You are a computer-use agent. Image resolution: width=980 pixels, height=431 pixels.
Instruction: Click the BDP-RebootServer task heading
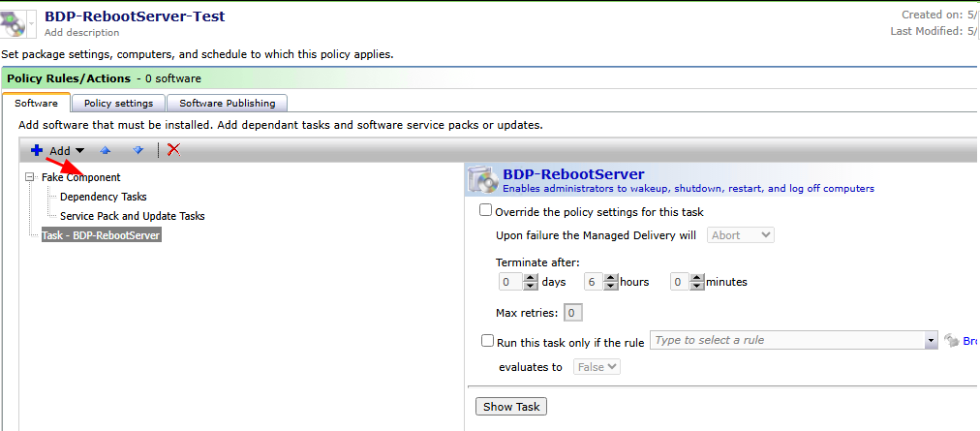tap(573, 174)
